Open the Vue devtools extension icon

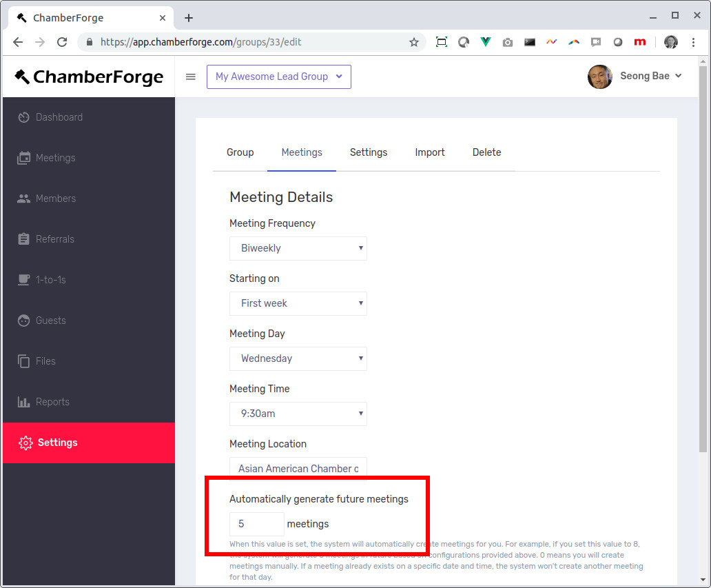(486, 42)
